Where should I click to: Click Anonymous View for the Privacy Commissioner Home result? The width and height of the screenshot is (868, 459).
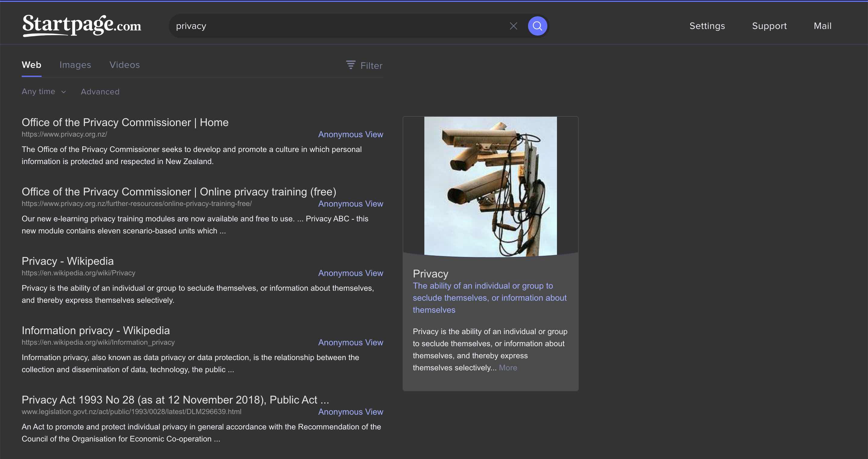(350, 134)
